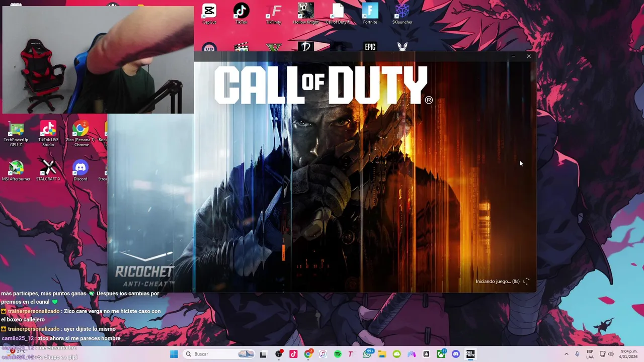Open OBS Studio from the taskbar
644x362 pixels.
tap(279, 354)
